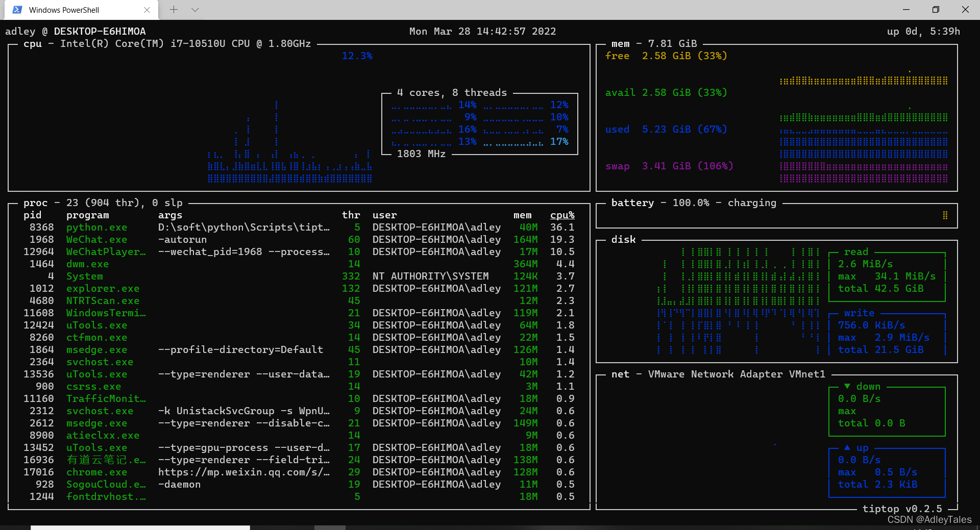The height and width of the screenshot is (530, 980).
Task: Click the WeChatPlayer process entry
Action: 106,252
